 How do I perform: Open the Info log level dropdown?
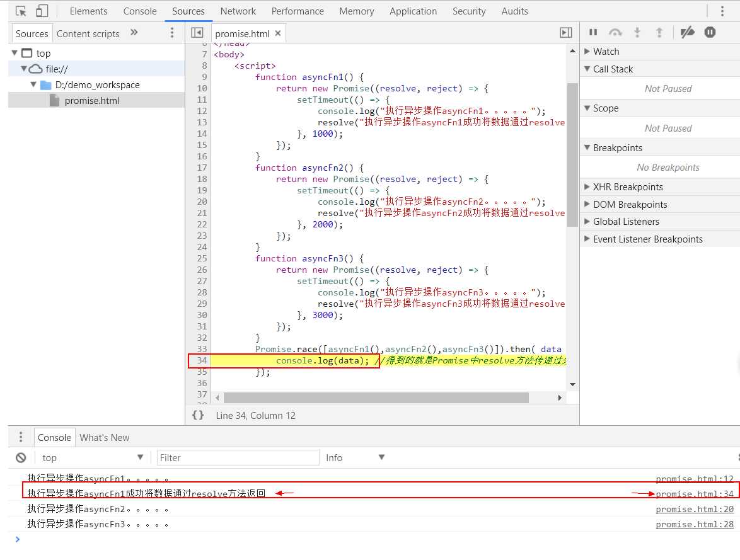(356, 457)
